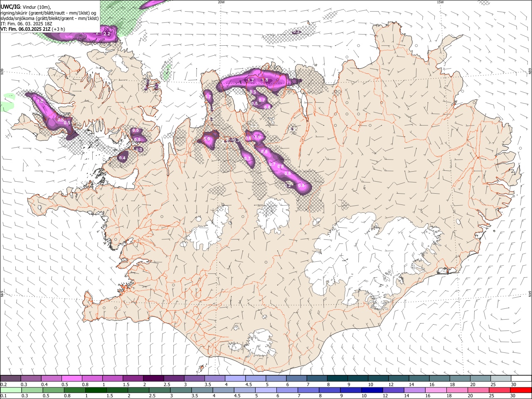Click the '15W' longitude label

point(440,2)
